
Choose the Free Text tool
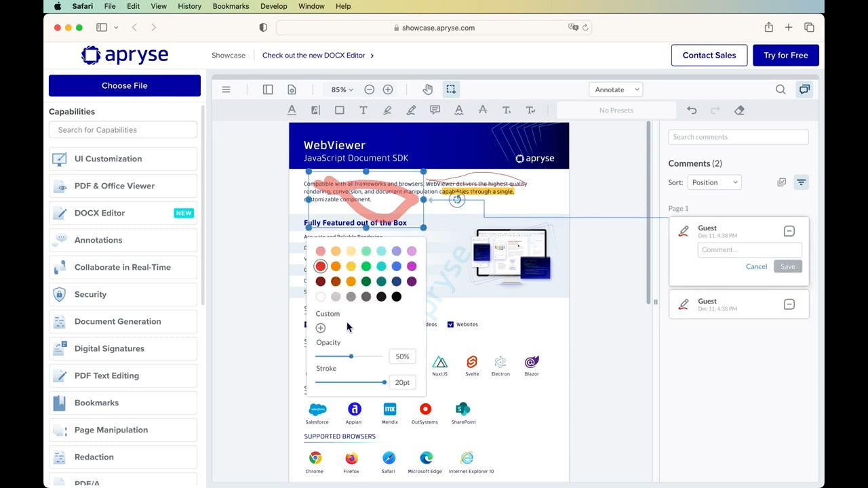tap(363, 110)
